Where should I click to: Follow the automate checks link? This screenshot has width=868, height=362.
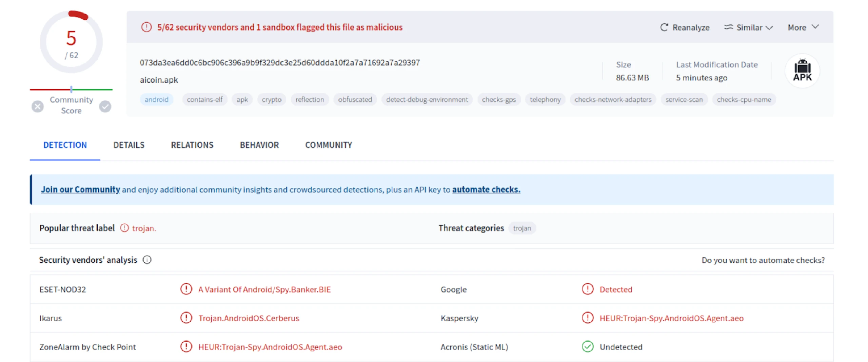click(x=486, y=189)
